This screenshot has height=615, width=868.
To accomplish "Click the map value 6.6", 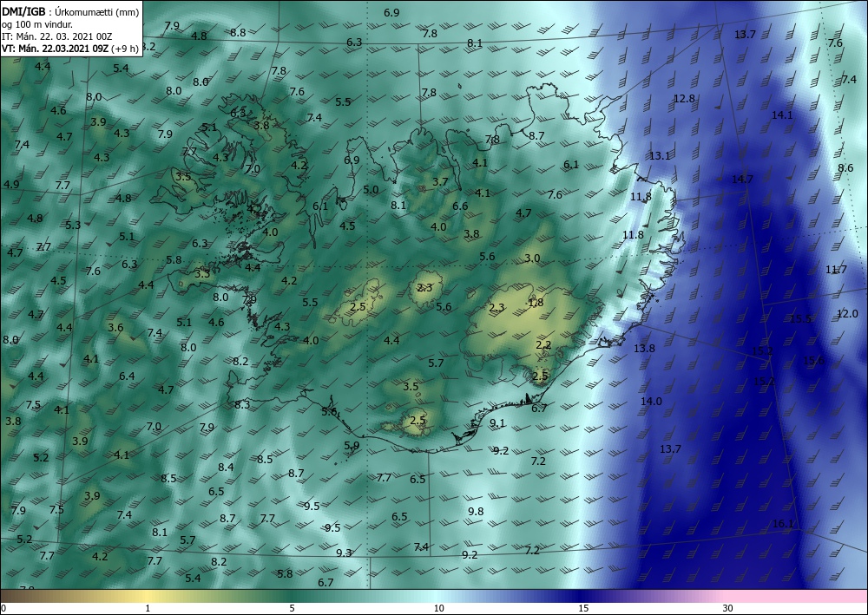I will [x=460, y=206].
